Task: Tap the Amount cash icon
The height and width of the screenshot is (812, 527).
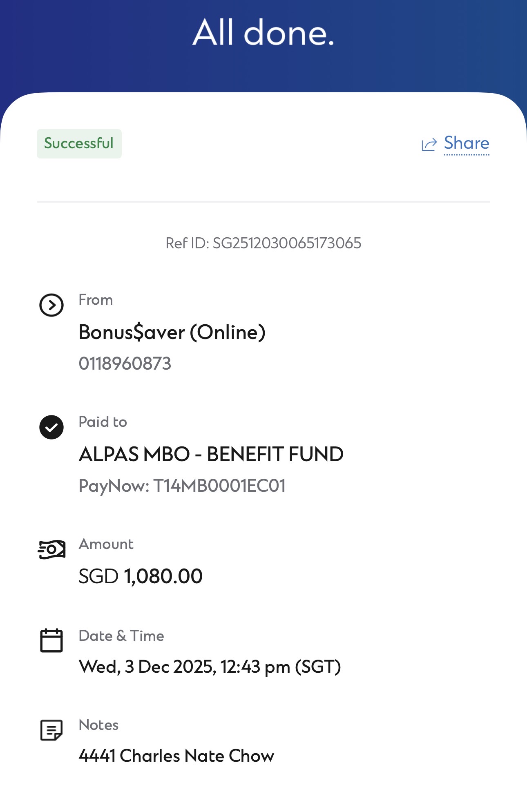Action: coord(51,549)
